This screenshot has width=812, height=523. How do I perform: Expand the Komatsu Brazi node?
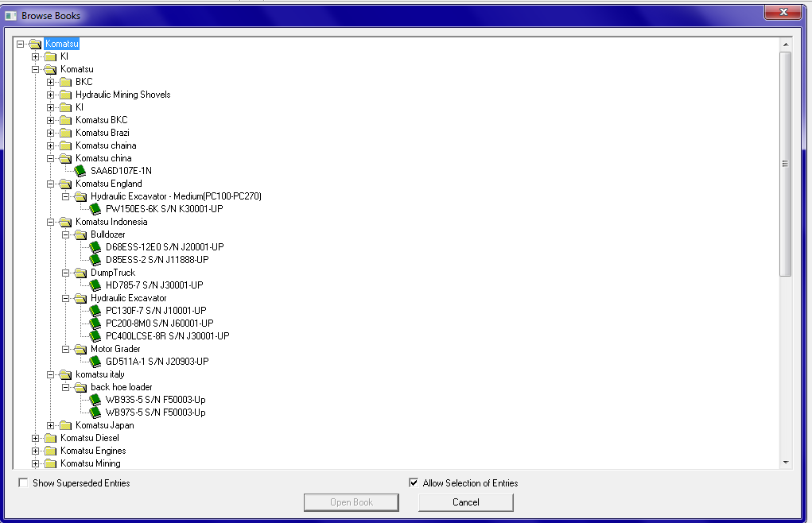(50, 133)
